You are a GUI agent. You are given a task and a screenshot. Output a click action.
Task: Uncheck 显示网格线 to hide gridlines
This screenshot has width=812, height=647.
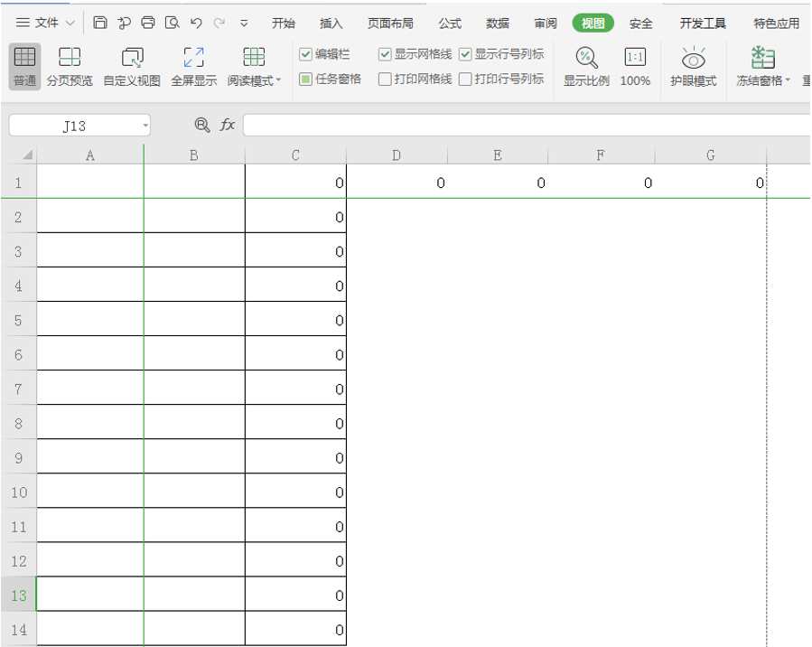pos(385,53)
